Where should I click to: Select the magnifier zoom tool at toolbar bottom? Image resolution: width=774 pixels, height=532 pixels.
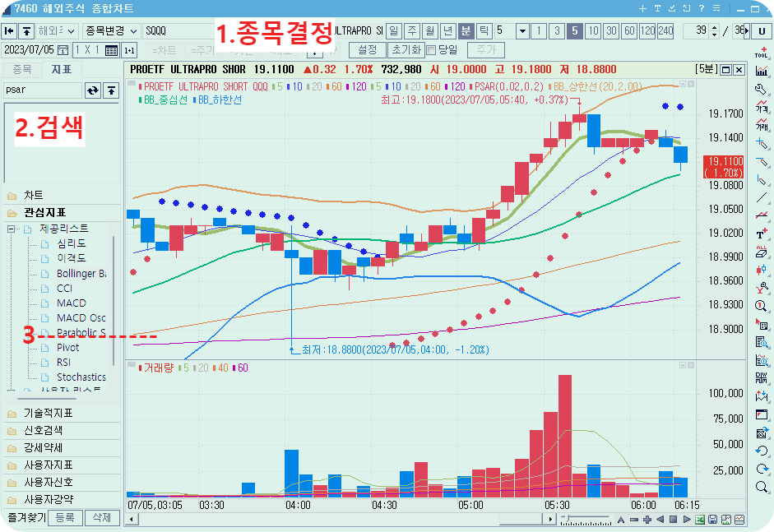762,487
